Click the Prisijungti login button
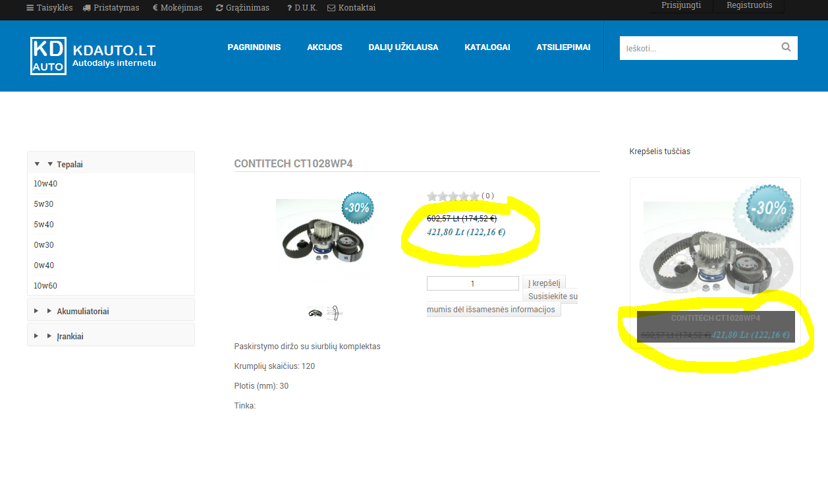Viewport: 828px width, 504px height. [x=681, y=6]
